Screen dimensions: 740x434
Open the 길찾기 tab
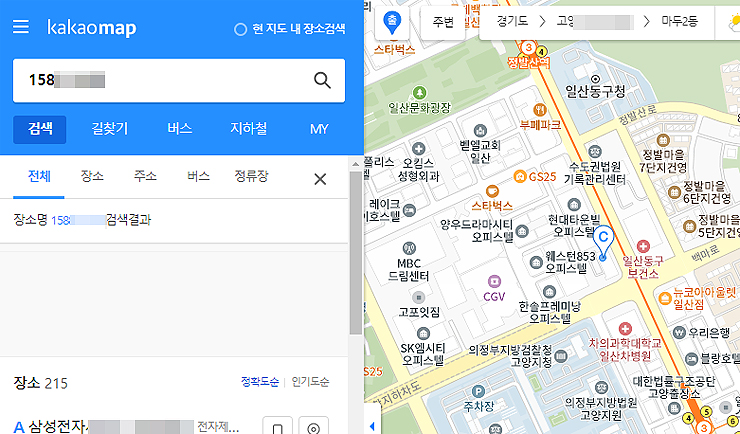pyautogui.click(x=109, y=129)
